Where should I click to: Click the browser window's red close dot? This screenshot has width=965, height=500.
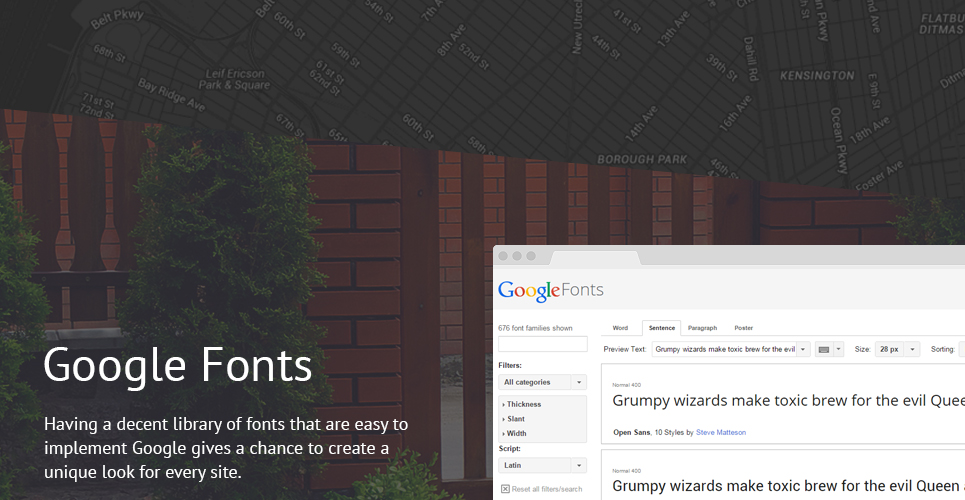(x=503, y=256)
